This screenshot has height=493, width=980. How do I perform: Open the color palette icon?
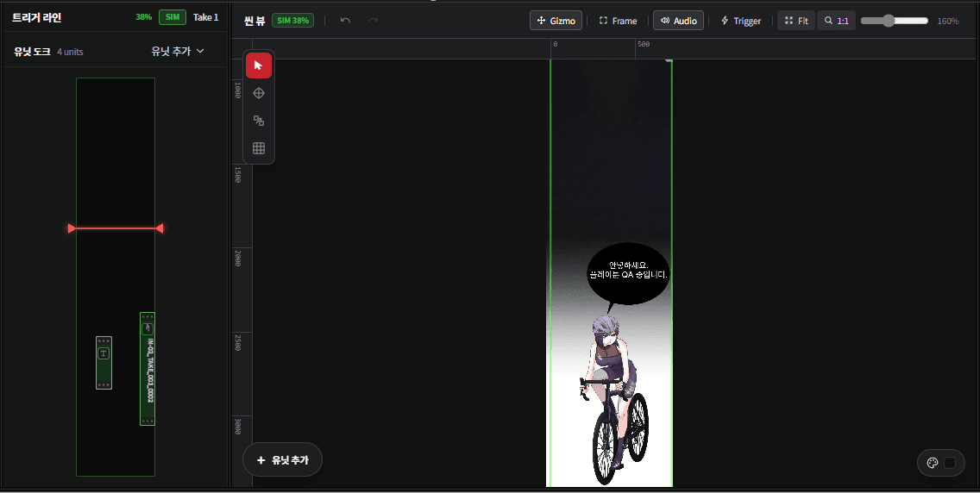coord(933,463)
